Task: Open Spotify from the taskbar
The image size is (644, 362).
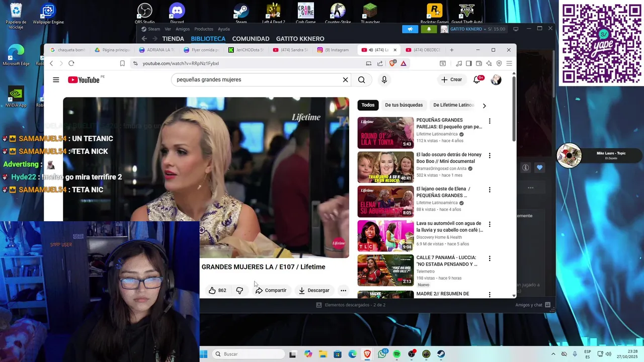Action: [397, 354]
